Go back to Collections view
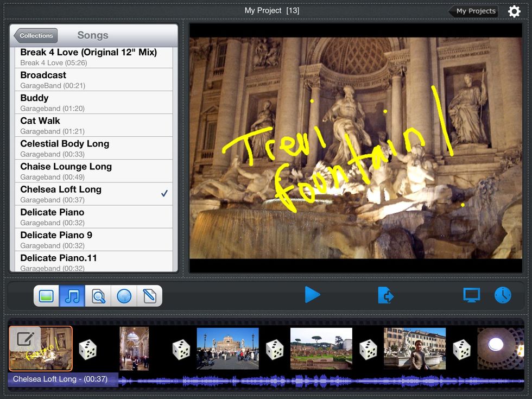The width and height of the screenshot is (532, 399). pyautogui.click(x=35, y=35)
